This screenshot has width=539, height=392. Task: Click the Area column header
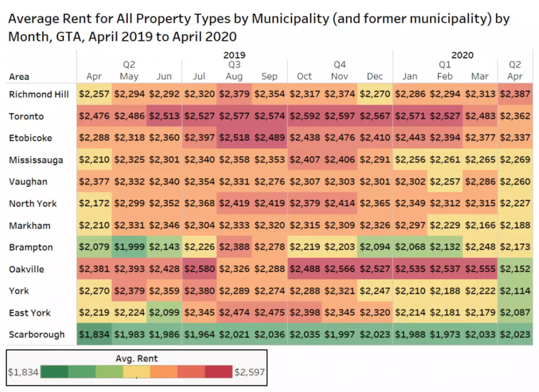(x=19, y=77)
